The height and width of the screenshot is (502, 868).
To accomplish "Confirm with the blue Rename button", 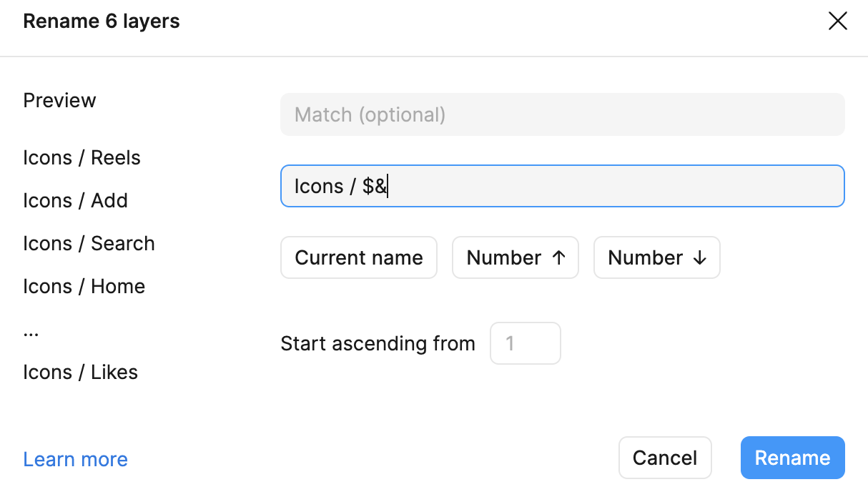I will tap(792, 458).
